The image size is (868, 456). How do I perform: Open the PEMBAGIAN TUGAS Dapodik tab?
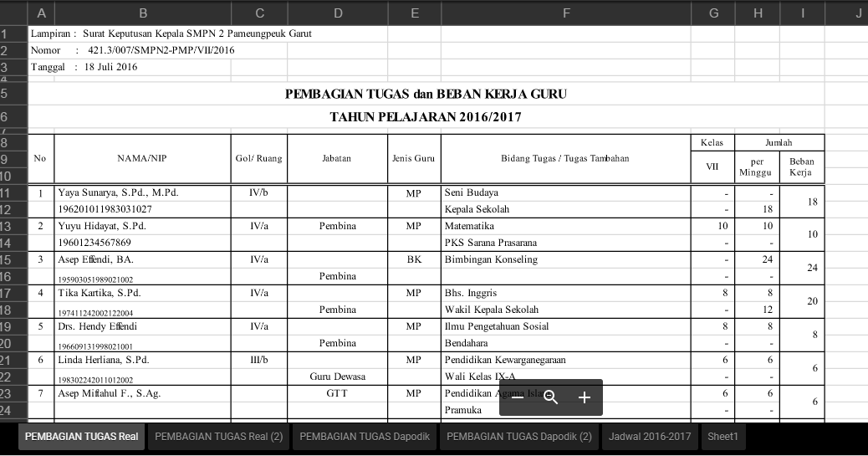pyautogui.click(x=365, y=437)
